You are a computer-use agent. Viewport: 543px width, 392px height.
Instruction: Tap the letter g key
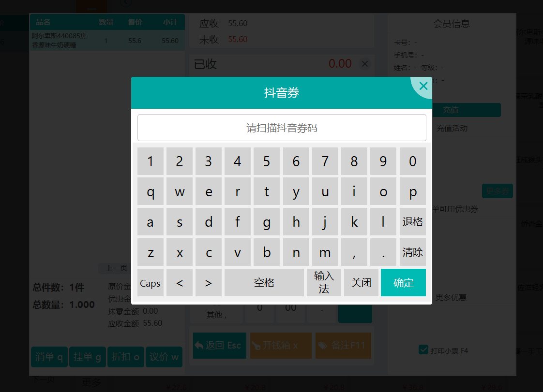(x=267, y=222)
